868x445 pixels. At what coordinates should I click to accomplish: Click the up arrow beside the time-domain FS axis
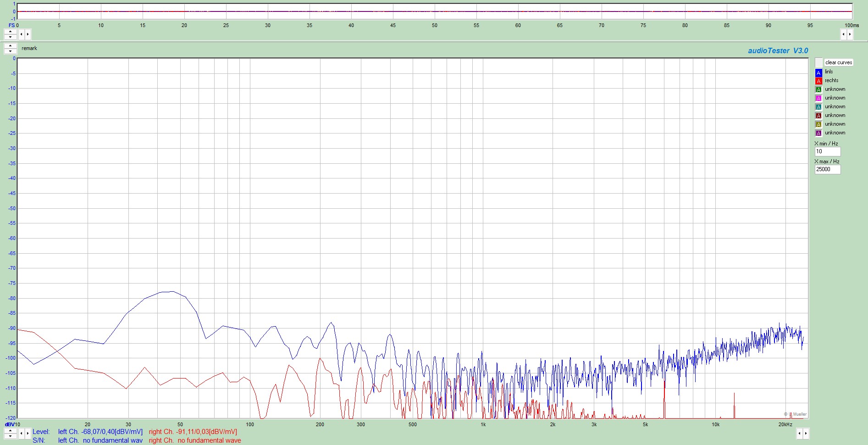10,32
